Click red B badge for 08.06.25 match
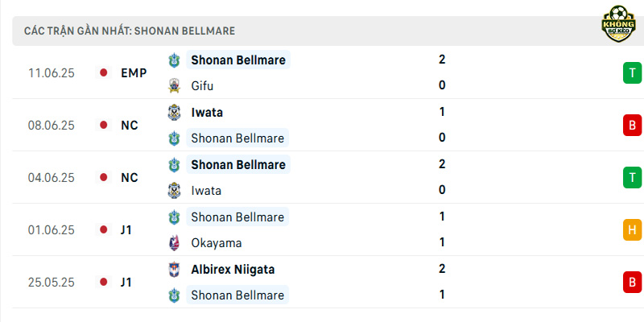Viewport: 644px width, 322px height. tap(633, 125)
